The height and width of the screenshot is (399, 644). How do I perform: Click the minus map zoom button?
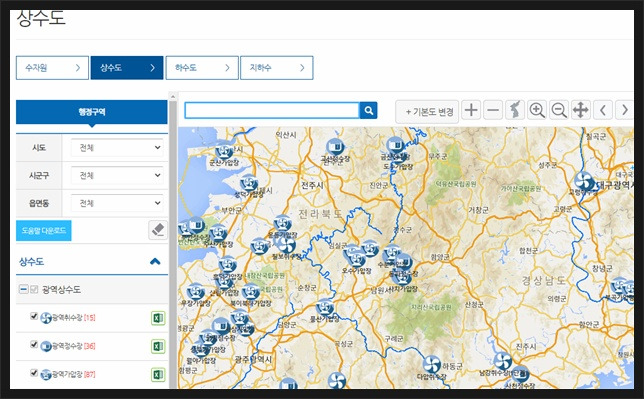493,110
